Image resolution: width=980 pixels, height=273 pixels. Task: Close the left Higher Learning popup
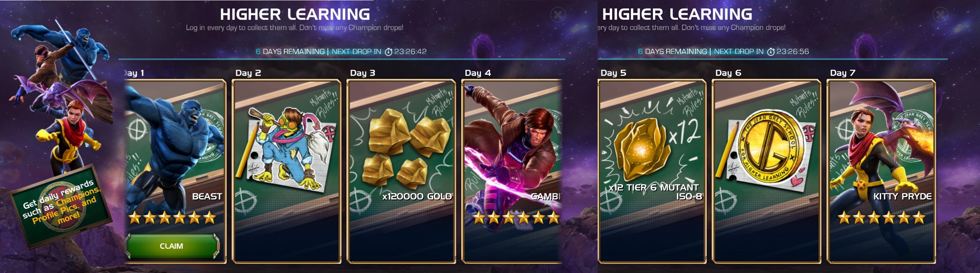tap(558, 15)
